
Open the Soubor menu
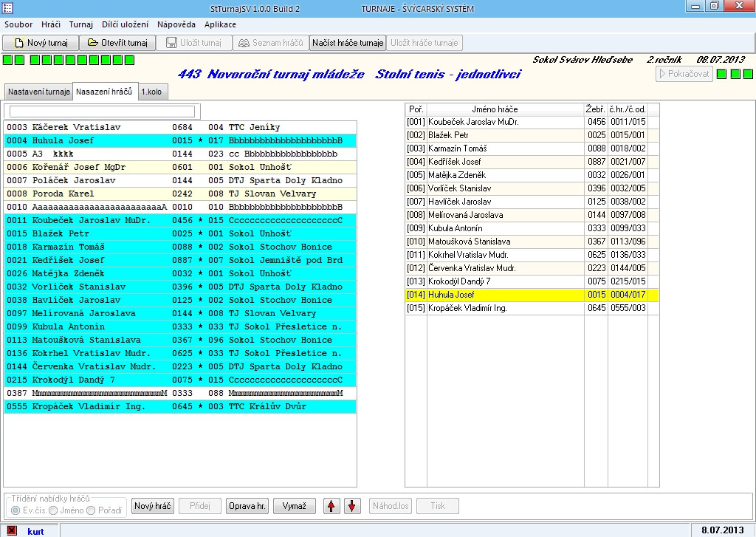pyautogui.click(x=18, y=24)
